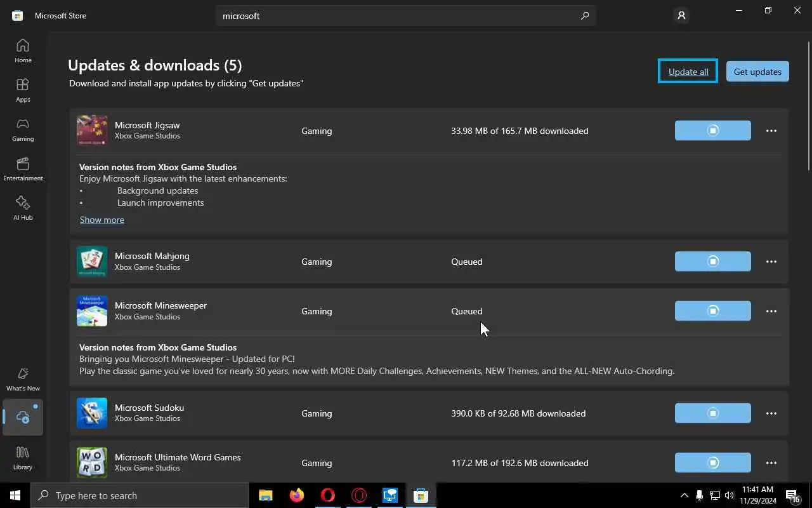Open the Microsoft Store taskbar icon
Viewport: 812px width, 508px height.
point(421,495)
